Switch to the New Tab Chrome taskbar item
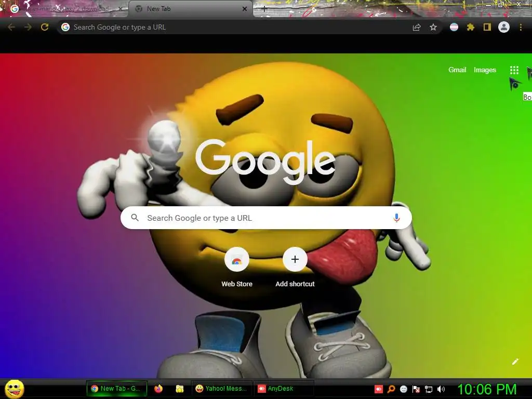The height and width of the screenshot is (399, 532). (117, 389)
